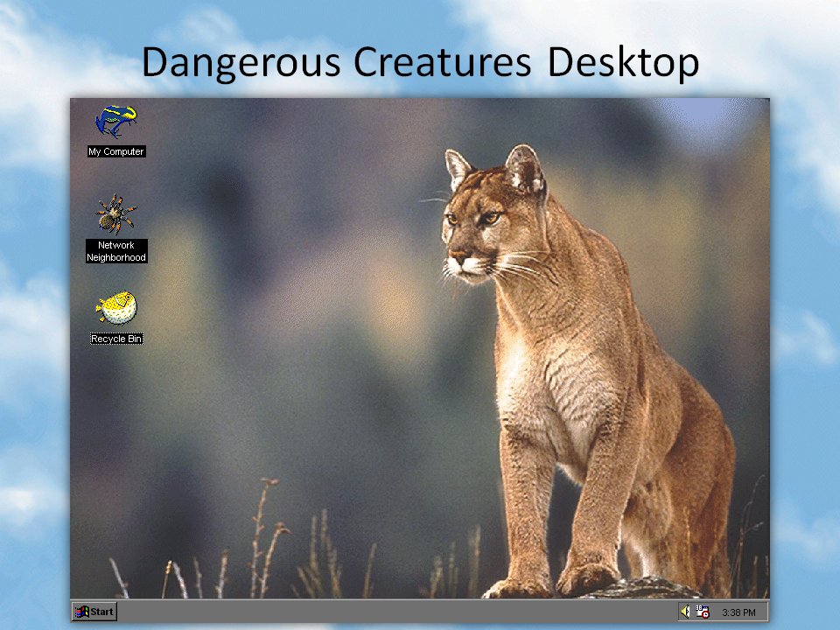Open the Start menu button

94,612
